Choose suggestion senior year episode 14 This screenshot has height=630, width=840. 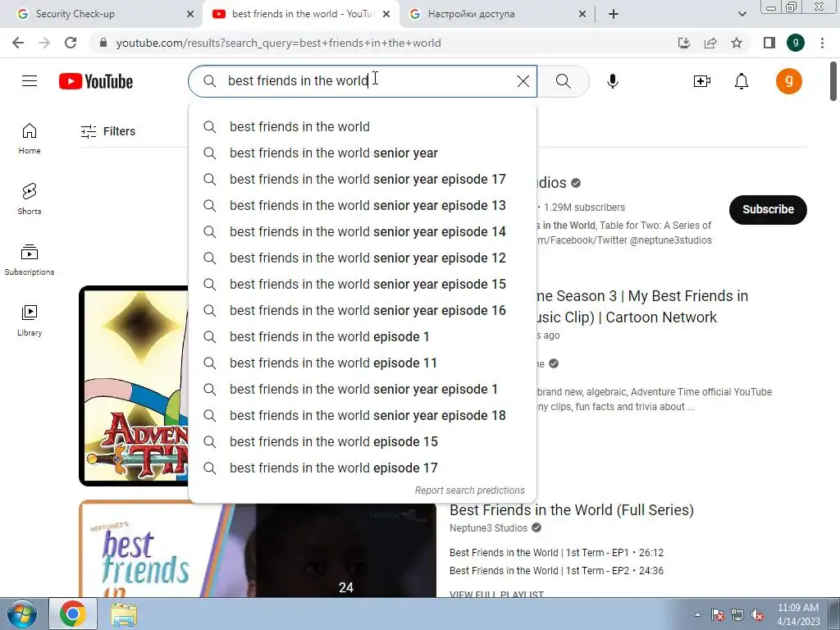coord(363,231)
